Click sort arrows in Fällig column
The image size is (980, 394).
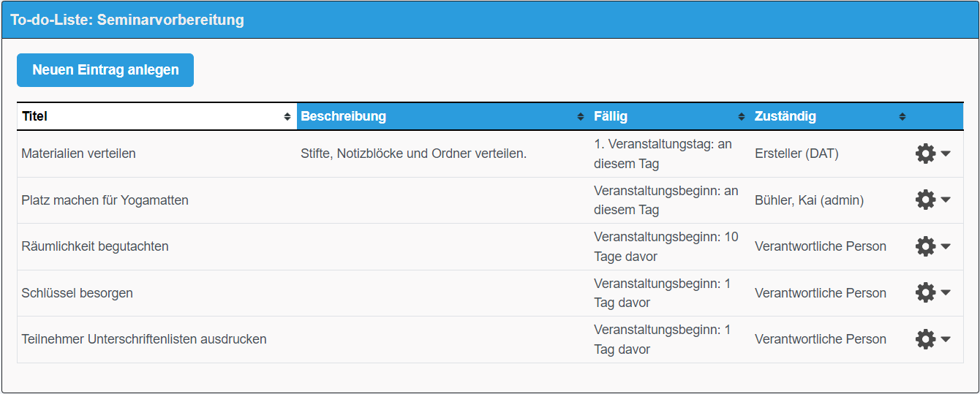(742, 117)
